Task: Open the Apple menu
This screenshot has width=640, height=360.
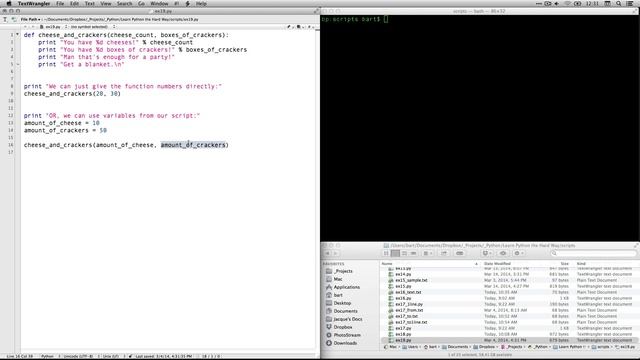Action: click(9, 3)
